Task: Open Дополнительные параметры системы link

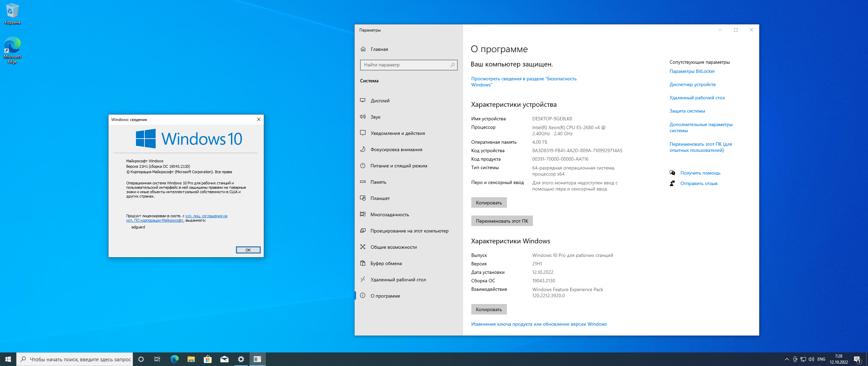Action: (701, 127)
